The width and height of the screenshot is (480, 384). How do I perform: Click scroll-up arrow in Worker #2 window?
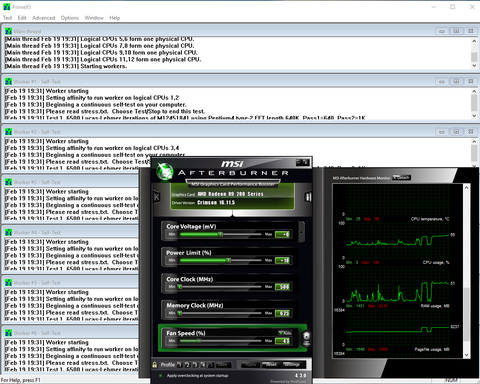tap(474, 142)
